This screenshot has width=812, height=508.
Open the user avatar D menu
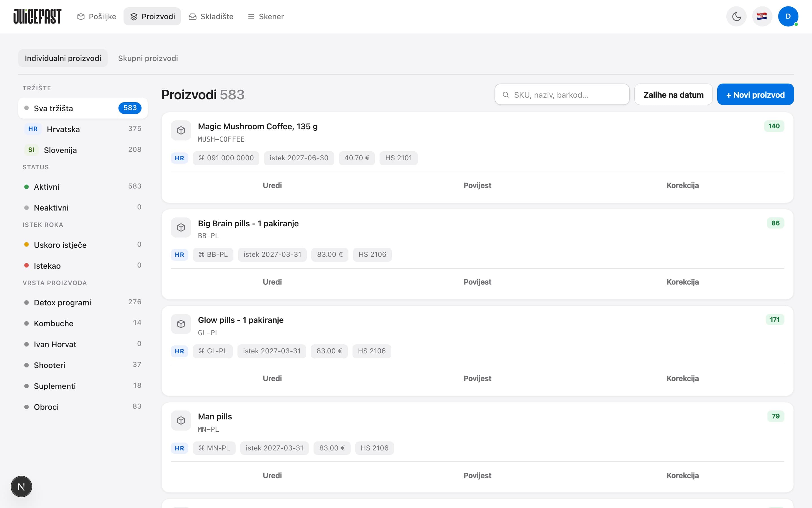788,16
